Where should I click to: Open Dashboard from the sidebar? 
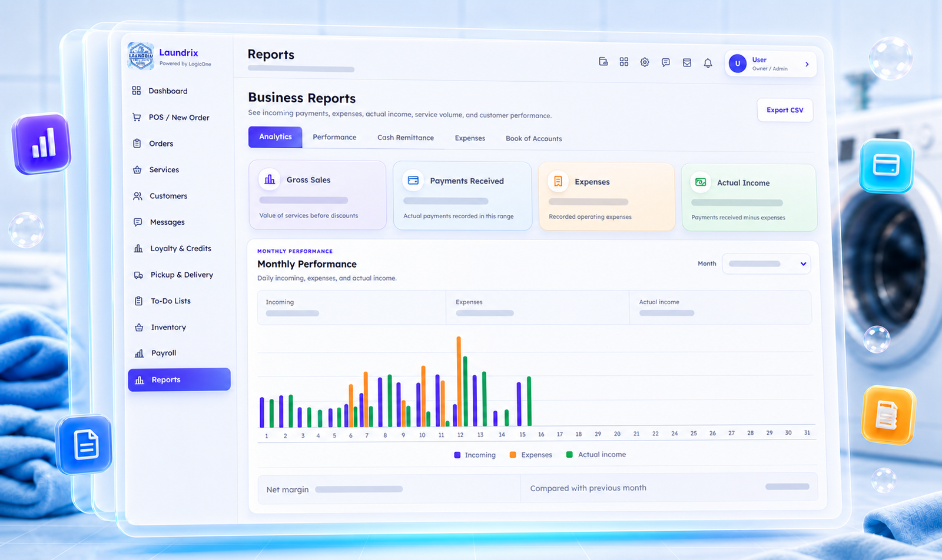(x=168, y=91)
